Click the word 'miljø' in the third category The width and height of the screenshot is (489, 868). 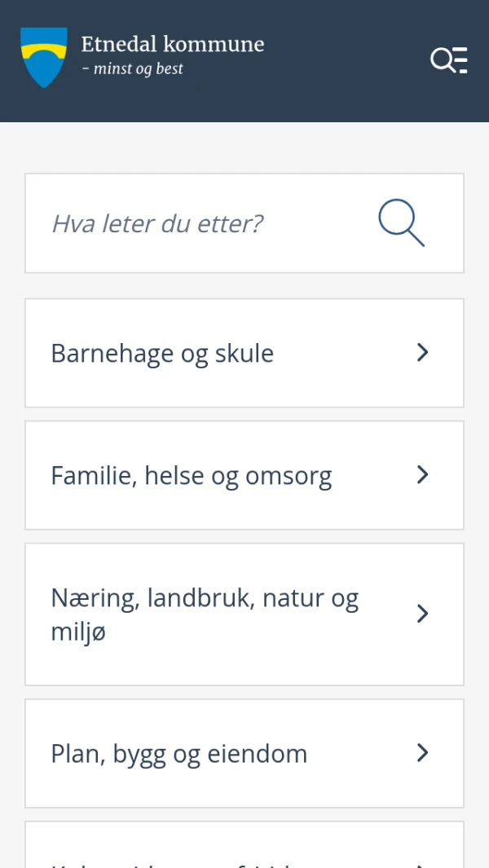(78, 632)
